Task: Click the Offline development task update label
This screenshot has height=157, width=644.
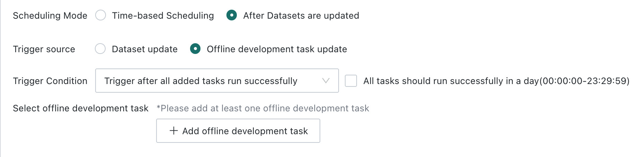Action: click(x=277, y=49)
